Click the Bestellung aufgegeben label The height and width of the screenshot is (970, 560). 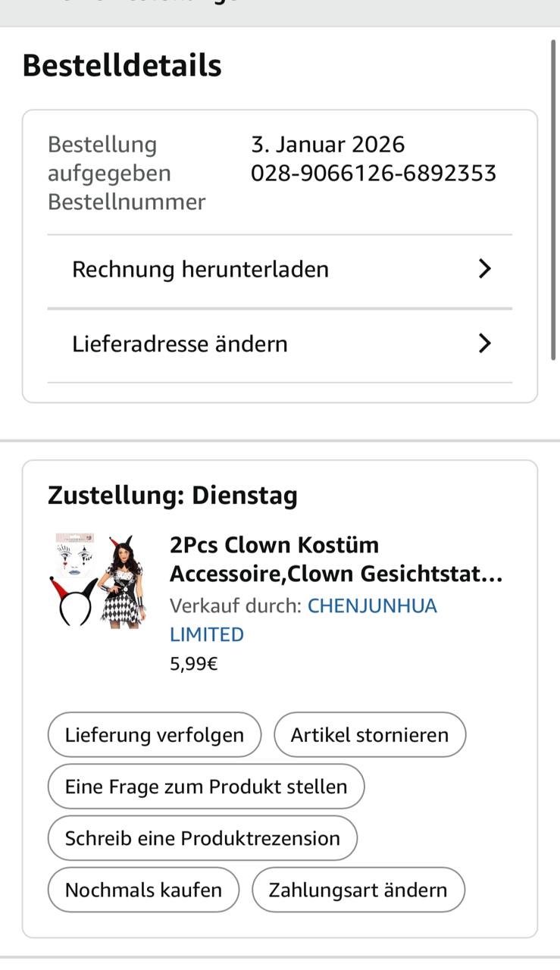(108, 159)
